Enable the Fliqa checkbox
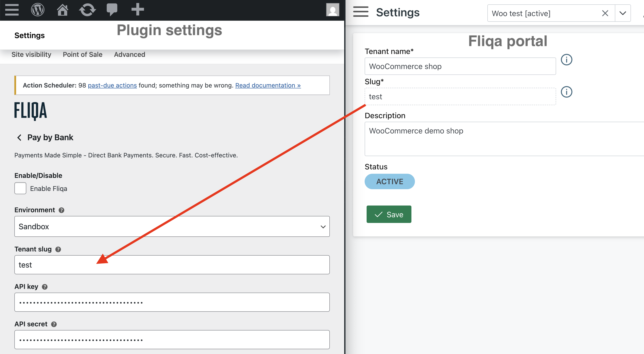 tap(20, 188)
